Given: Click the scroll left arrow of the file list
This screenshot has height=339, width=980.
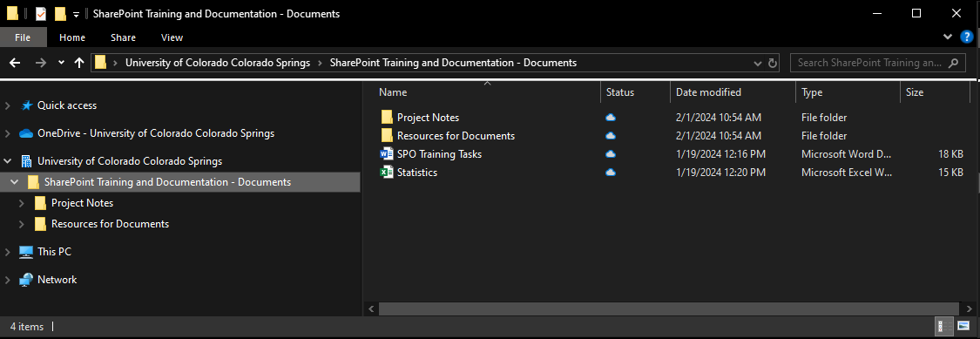Looking at the screenshot, I should [x=370, y=309].
